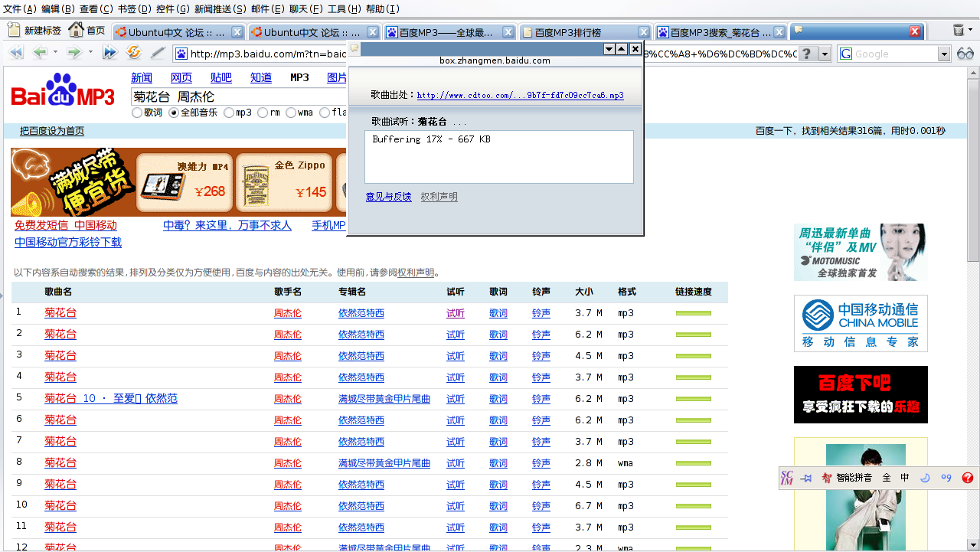
Task: Click the 金色 Zippo ¥145 ad item
Action: [x=284, y=182]
